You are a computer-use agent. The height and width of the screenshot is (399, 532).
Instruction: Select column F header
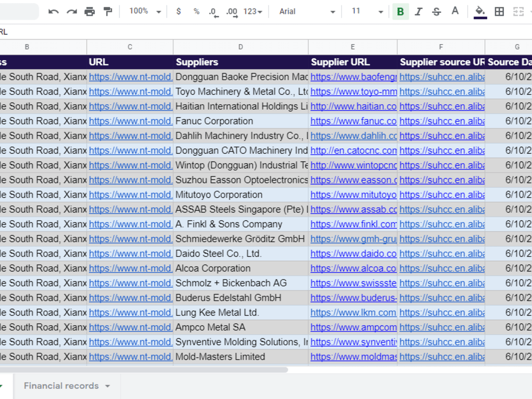[440, 47]
